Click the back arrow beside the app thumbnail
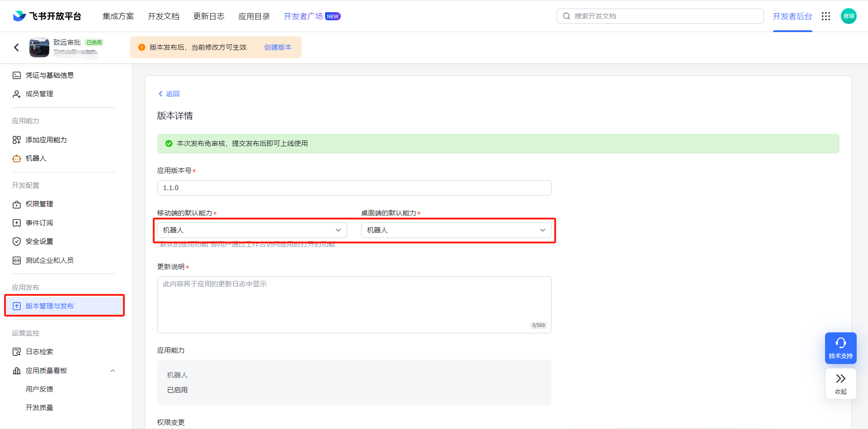 [17, 47]
